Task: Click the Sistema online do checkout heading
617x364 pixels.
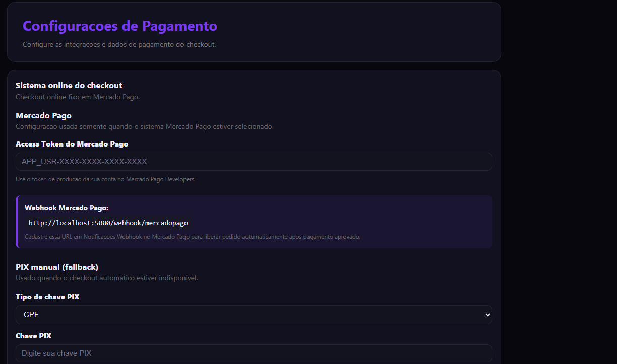Action: click(x=69, y=86)
